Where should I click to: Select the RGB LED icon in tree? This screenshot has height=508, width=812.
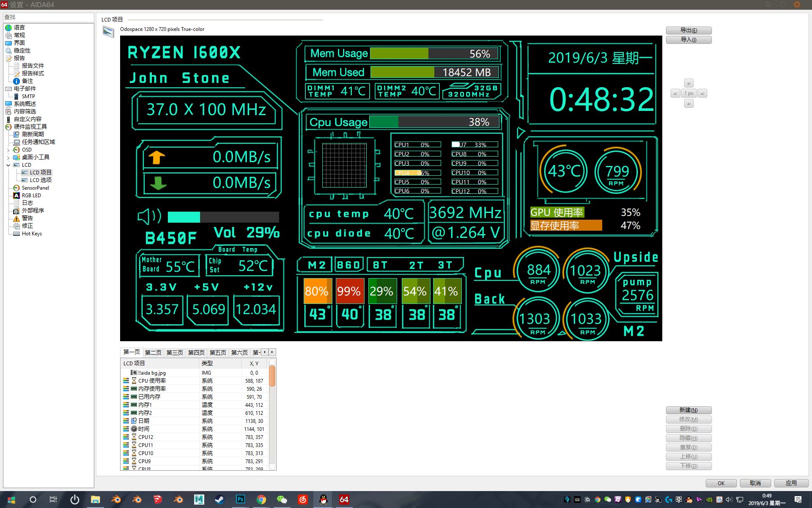point(16,196)
